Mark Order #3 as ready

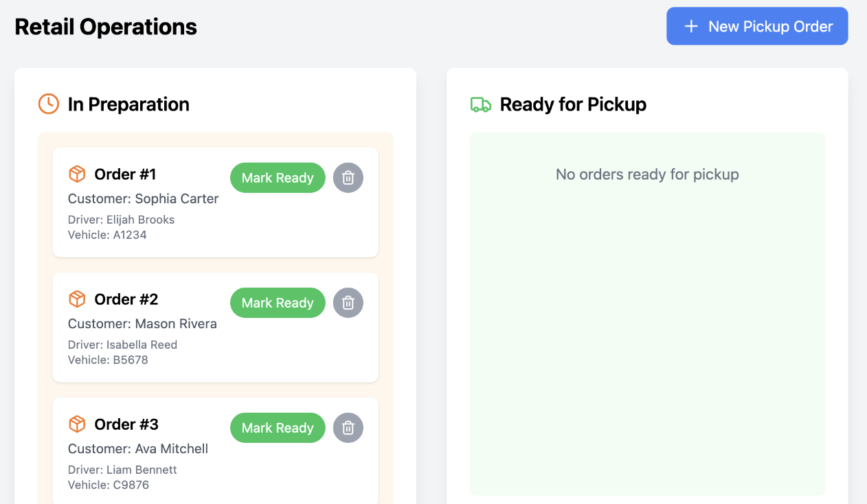(278, 428)
